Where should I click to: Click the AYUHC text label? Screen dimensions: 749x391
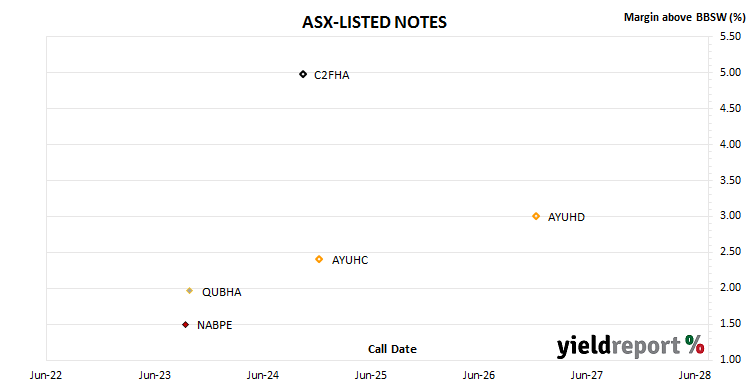350,260
